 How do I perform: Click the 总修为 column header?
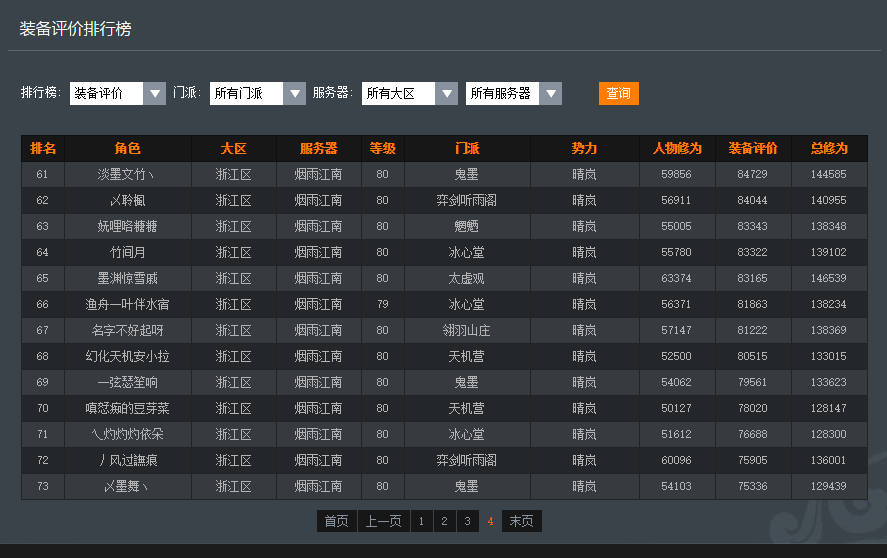[x=828, y=148]
